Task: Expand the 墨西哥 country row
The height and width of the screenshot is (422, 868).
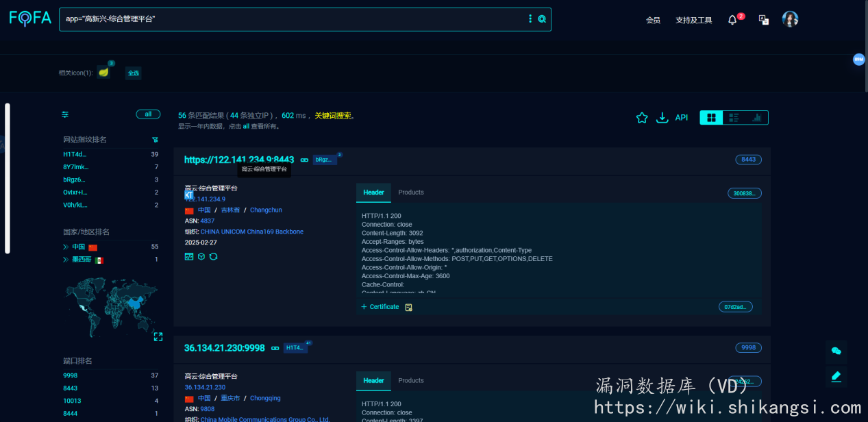Action: click(x=66, y=260)
